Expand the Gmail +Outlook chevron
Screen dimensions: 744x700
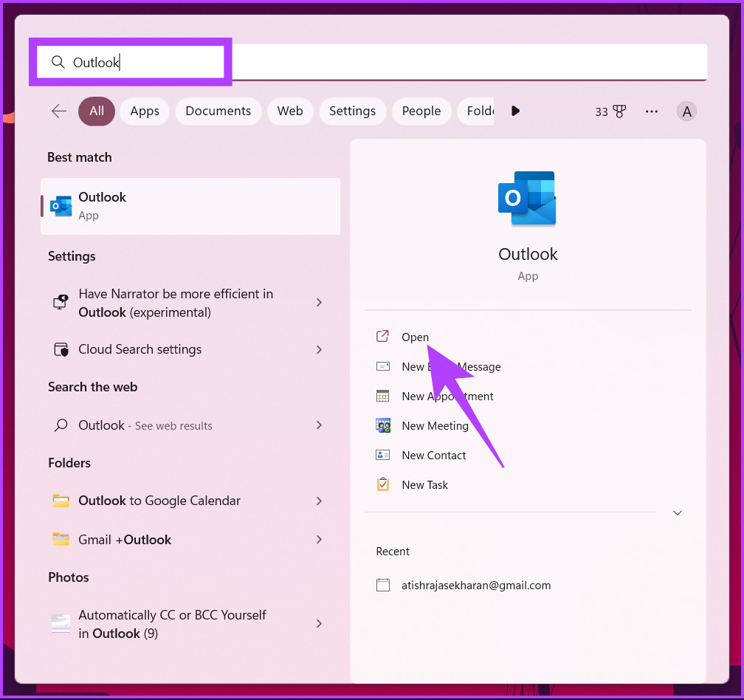coord(320,540)
